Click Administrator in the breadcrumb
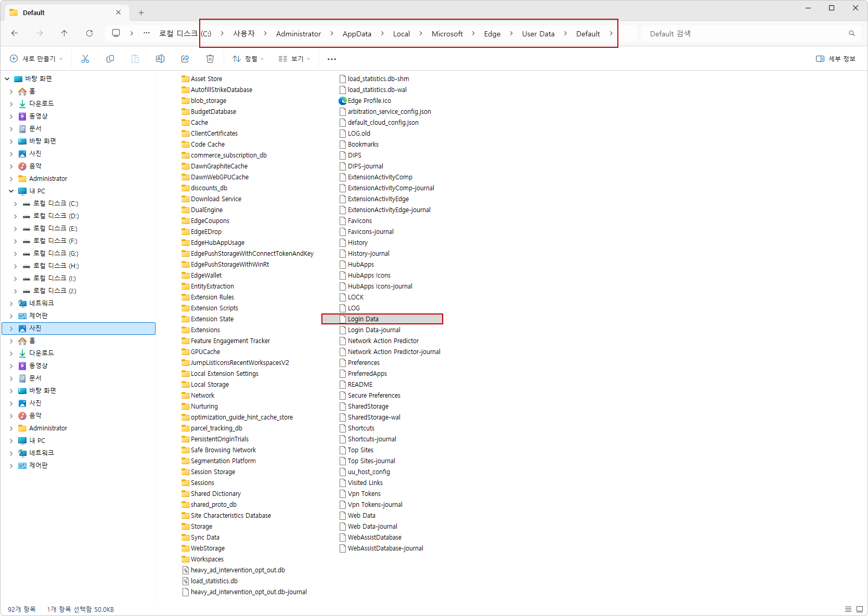This screenshot has width=868, height=616. click(x=299, y=34)
